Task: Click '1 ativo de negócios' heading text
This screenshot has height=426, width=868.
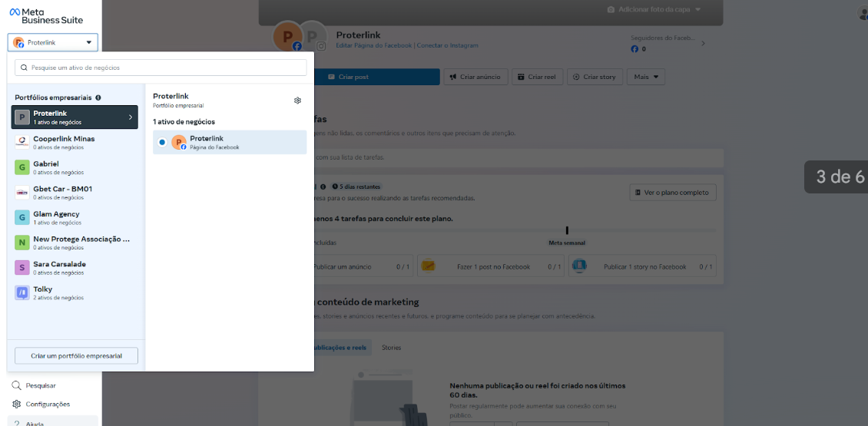Action: pos(184,122)
